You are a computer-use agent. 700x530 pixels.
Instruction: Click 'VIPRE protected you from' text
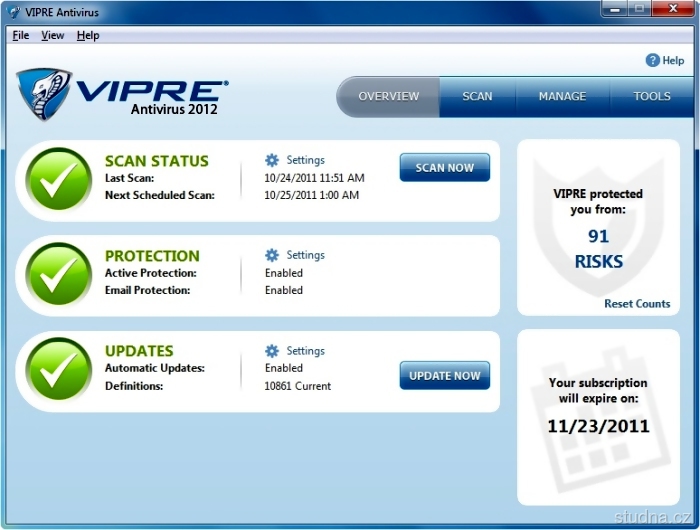coord(598,201)
